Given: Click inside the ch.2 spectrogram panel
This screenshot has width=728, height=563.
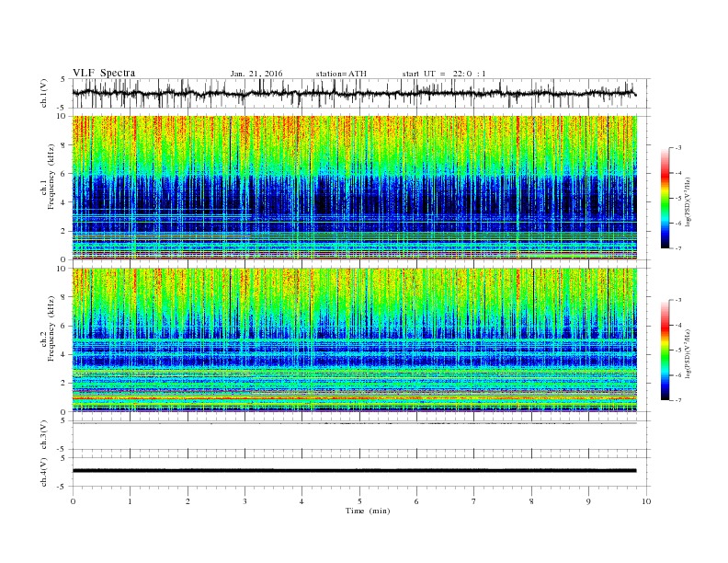Looking at the screenshot, I should pos(355,339).
